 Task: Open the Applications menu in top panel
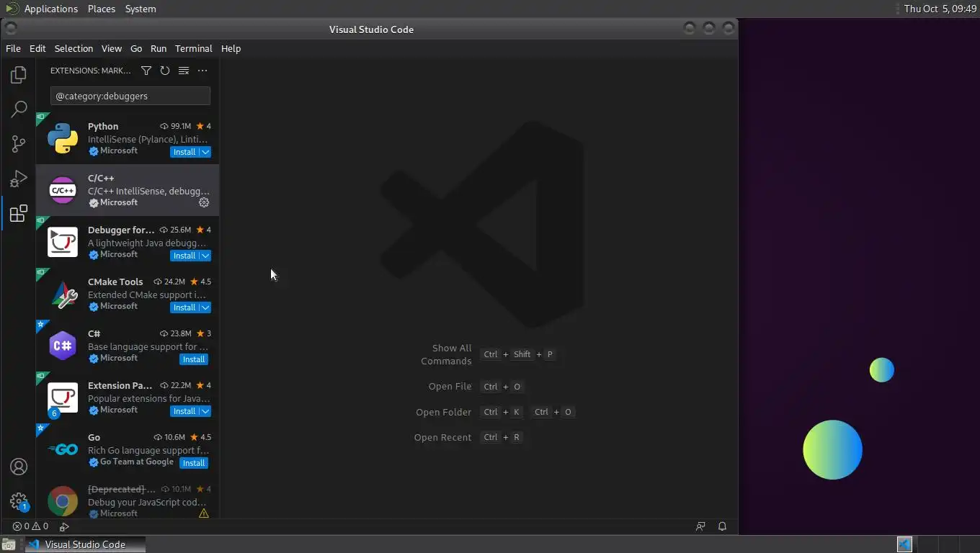[x=50, y=9]
